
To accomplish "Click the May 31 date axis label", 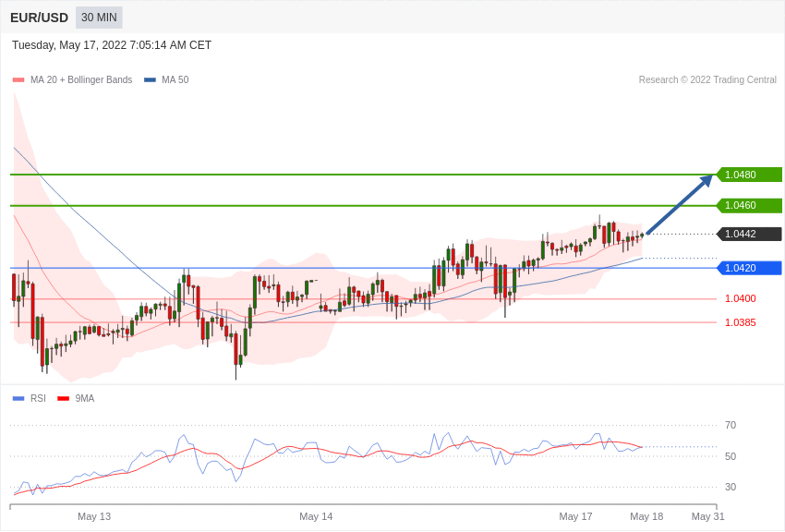I will pyautogui.click(x=708, y=516).
